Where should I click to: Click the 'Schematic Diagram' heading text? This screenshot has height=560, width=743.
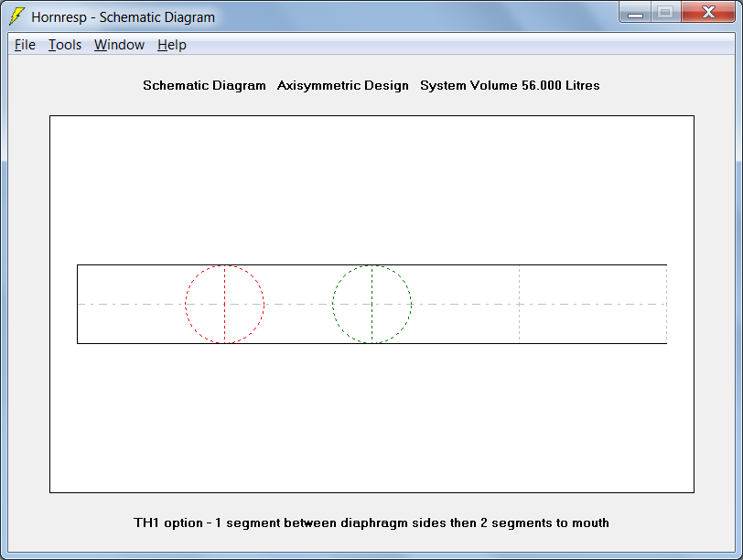[x=204, y=85]
